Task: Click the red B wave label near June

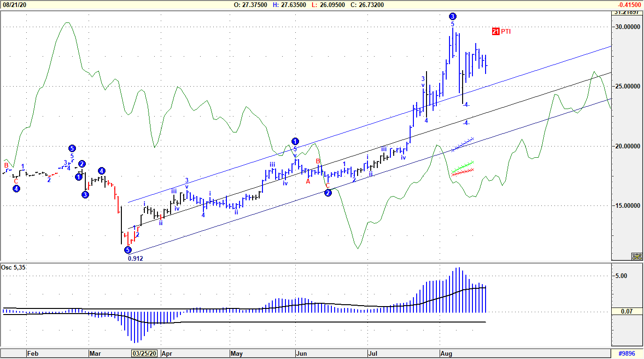Action: 318,161
